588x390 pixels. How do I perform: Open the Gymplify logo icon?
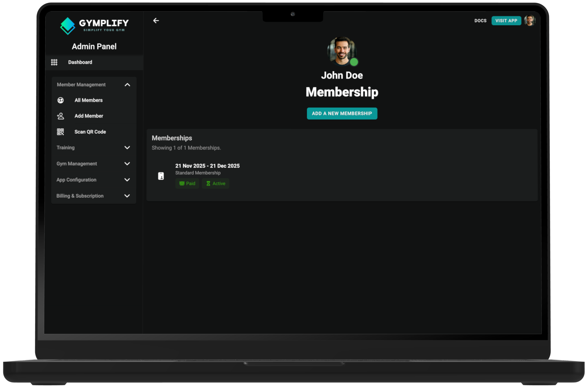pos(68,26)
